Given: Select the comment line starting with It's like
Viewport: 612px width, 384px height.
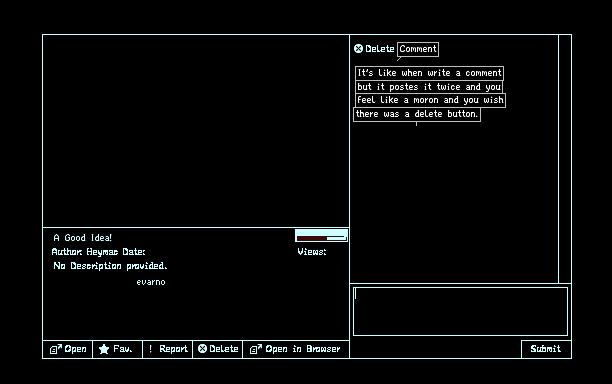Looking at the screenshot, I should pos(429,73).
